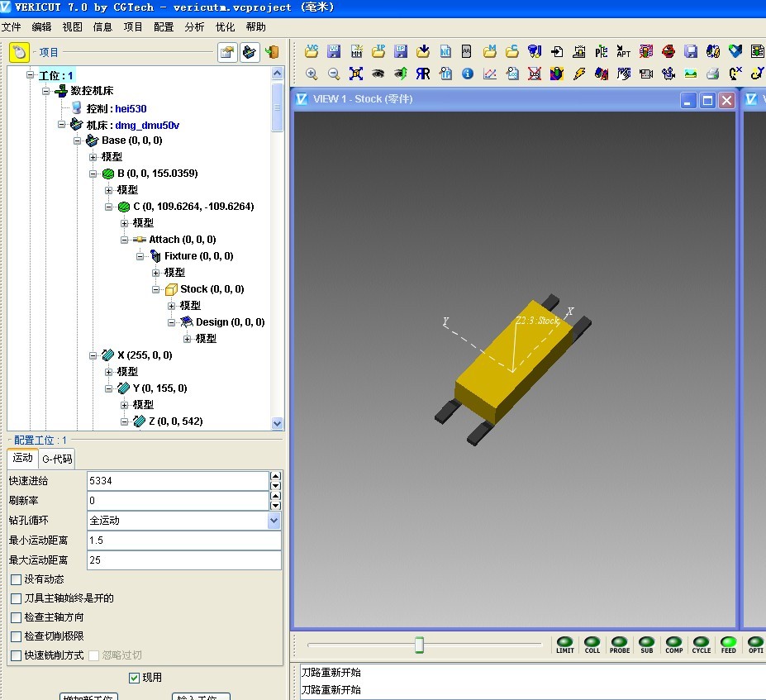Uncheck the 现用 checkbox
The width and height of the screenshot is (766, 700).
pos(135,678)
